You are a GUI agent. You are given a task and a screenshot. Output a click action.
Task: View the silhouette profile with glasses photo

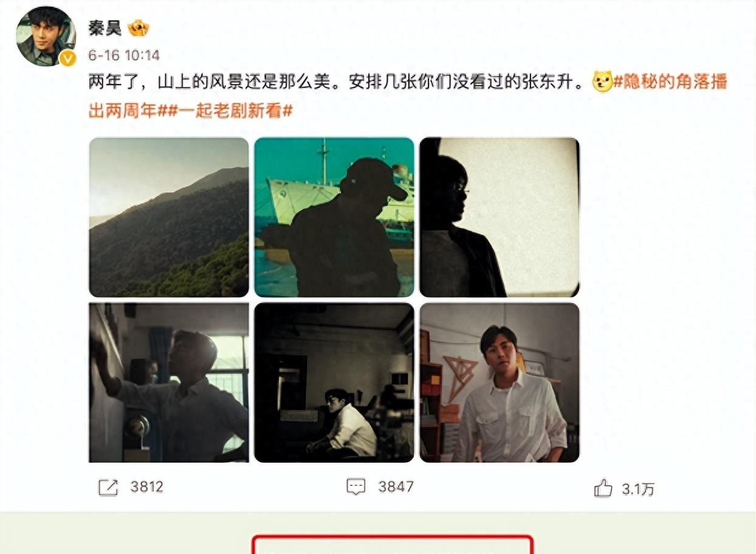500,217
